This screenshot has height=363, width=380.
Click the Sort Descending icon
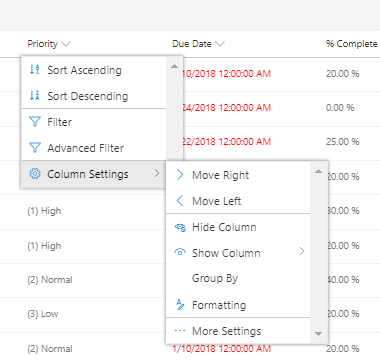point(35,95)
